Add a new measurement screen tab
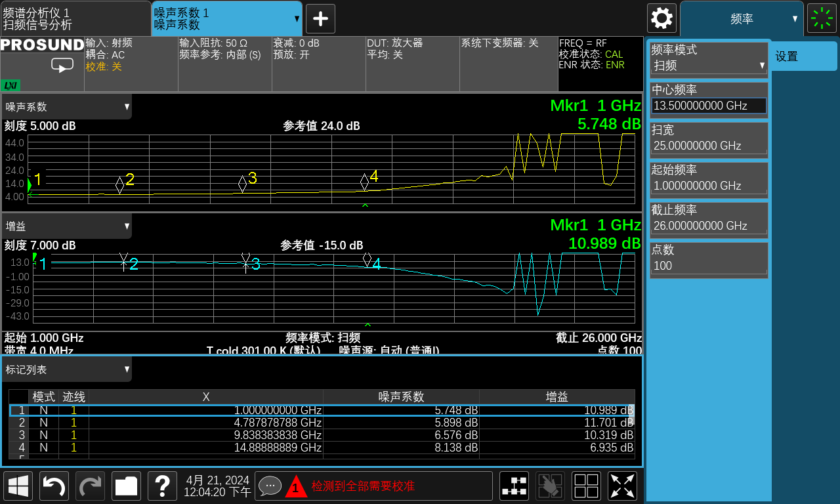This screenshot has width=840, height=504. pyautogui.click(x=320, y=18)
